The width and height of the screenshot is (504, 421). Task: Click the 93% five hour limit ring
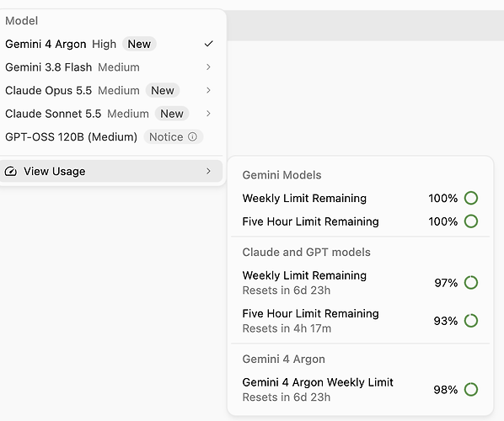click(471, 321)
